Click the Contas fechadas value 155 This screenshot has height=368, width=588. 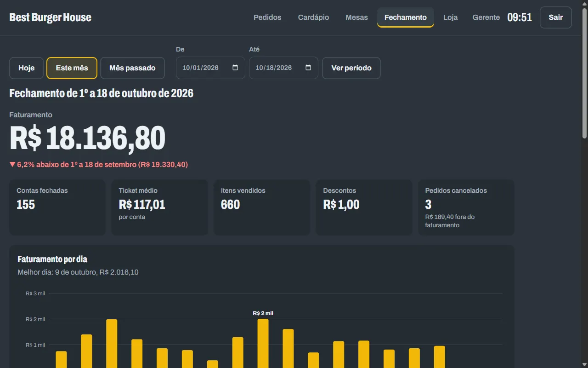26,205
